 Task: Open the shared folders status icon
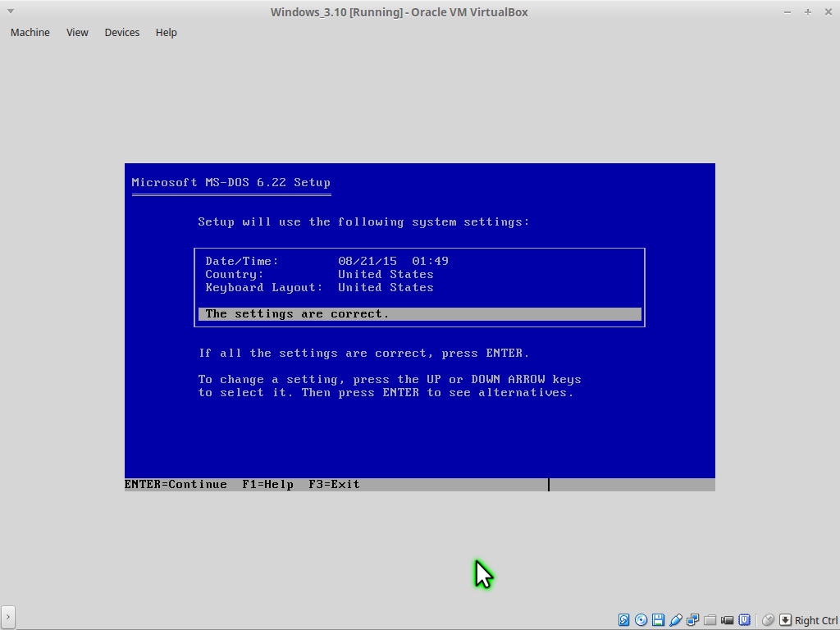pyautogui.click(x=710, y=620)
